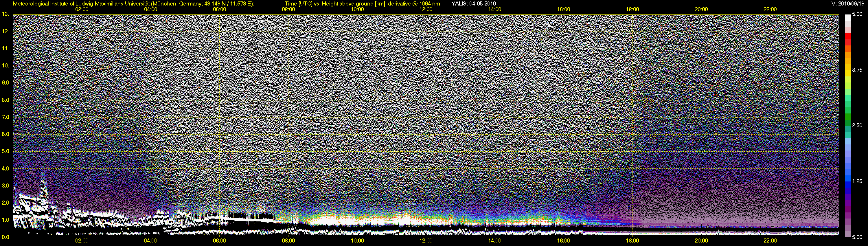Click the 12:00 label on the bottom time axis

tap(426, 241)
